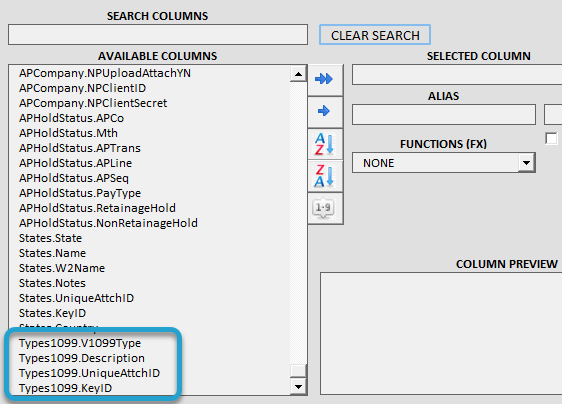Select States.UniqueAttchID column
The image size is (562, 404).
click(76, 298)
